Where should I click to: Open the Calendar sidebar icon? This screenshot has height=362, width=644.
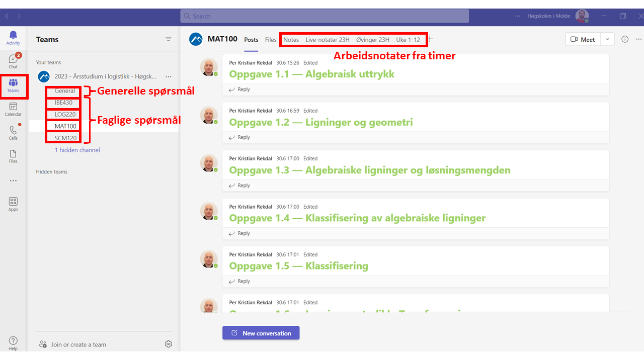(13, 109)
